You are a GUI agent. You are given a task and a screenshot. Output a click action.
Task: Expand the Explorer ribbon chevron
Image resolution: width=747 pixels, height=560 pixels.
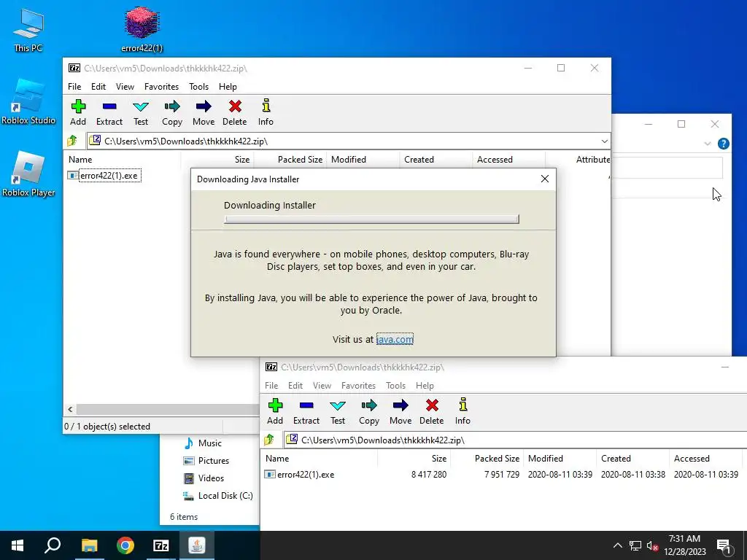[708, 144]
